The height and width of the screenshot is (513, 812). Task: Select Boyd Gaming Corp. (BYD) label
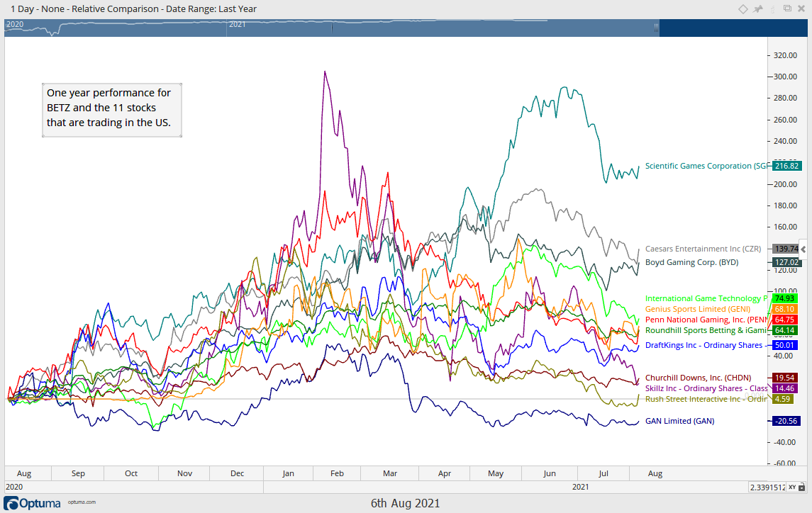691,262
